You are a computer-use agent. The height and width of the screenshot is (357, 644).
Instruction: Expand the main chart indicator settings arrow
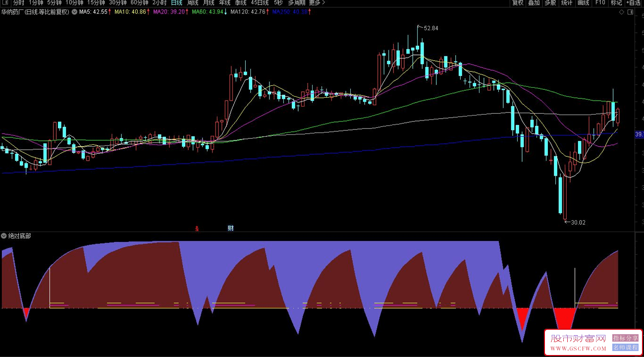pos(74,12)
